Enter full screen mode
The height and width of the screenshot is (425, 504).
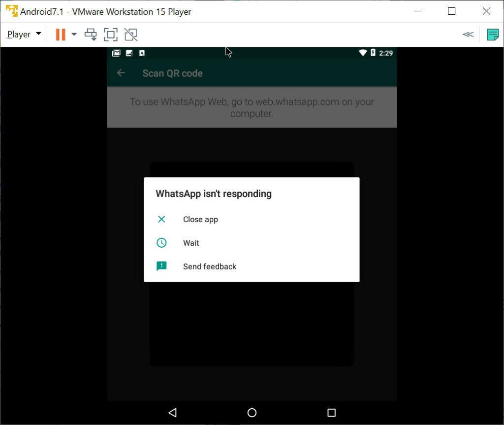tap(111, 34)
